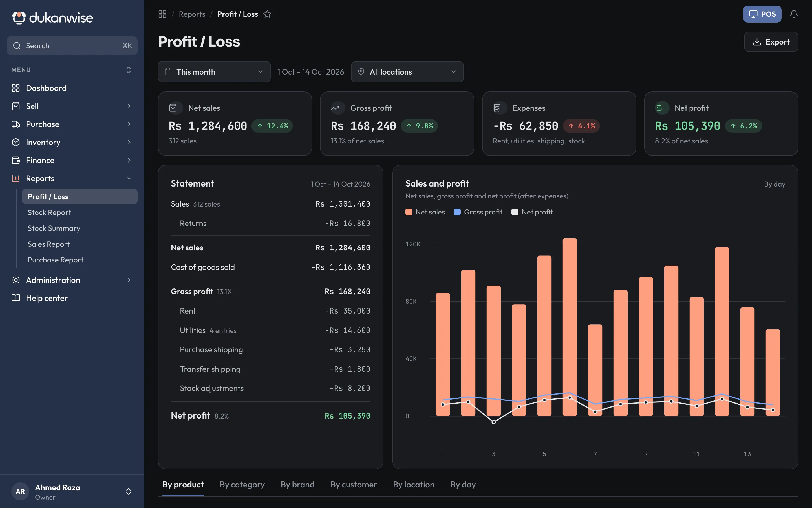Viewport: 812px width, 508px height.
Task: Click the tallest day 6 sales bar
Action: point(570,327)
